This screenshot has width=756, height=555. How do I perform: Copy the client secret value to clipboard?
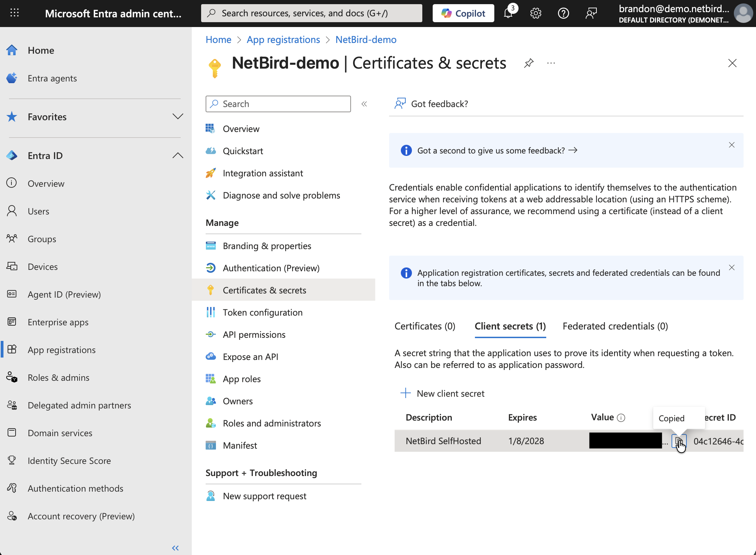click(x=678, y=441)
